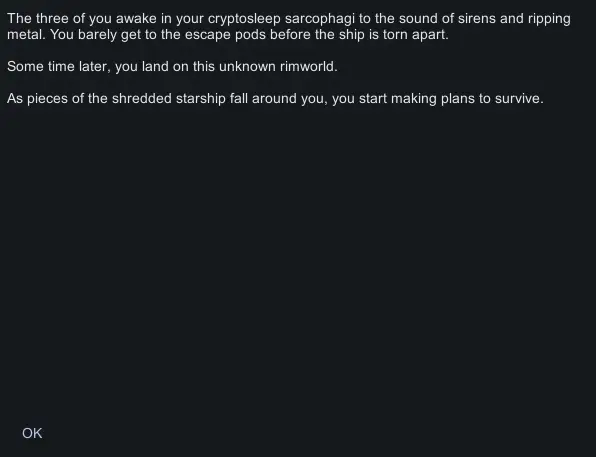Image resolution: width=596 pixels, height=457 pixels.
Task: Click the words "unknown" before rimworld
Action: coord(247,67)
